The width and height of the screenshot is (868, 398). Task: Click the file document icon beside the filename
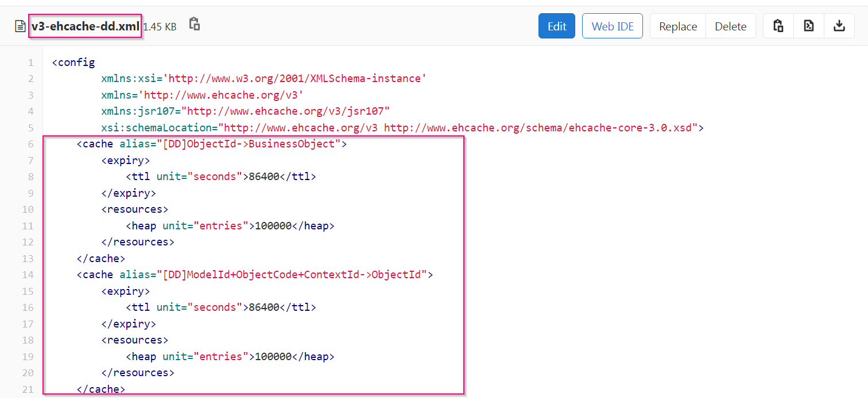(20, 26)
